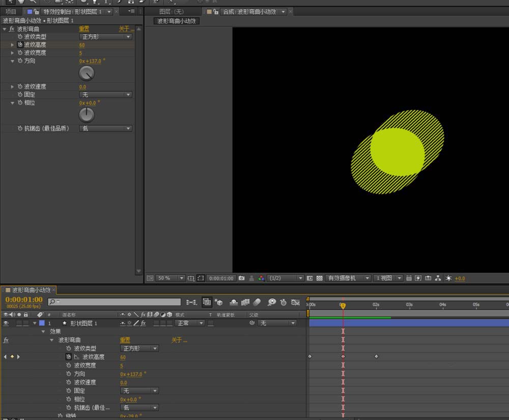This screenshot has width=509, height=420.
Task: Click the 方向 angle dial control
Action: tap(87, 74)
